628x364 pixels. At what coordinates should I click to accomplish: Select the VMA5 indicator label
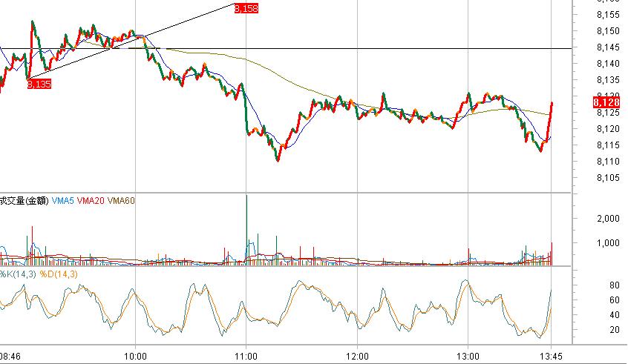pos(63,200)
